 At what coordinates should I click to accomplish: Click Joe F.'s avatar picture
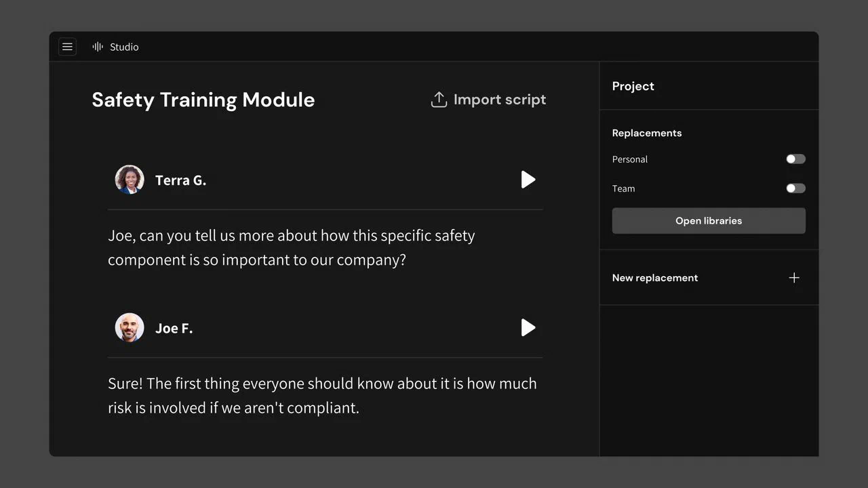click(130, 327)
